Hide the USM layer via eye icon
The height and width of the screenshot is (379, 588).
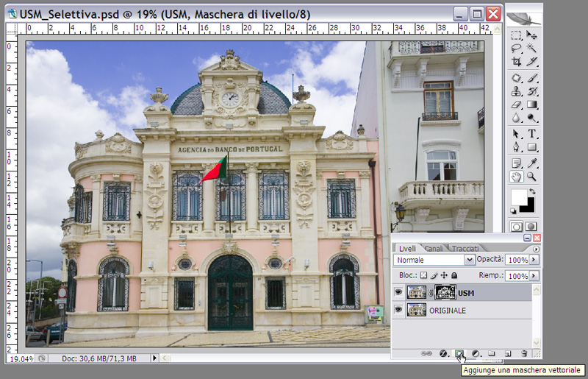(398, 292)
